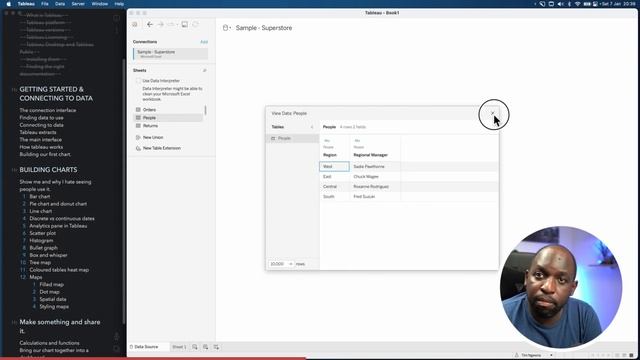Click the Roxanne Rodriguez cell
Screen dimensions: 640x360
pyautogui.click(x=375, y=187)
